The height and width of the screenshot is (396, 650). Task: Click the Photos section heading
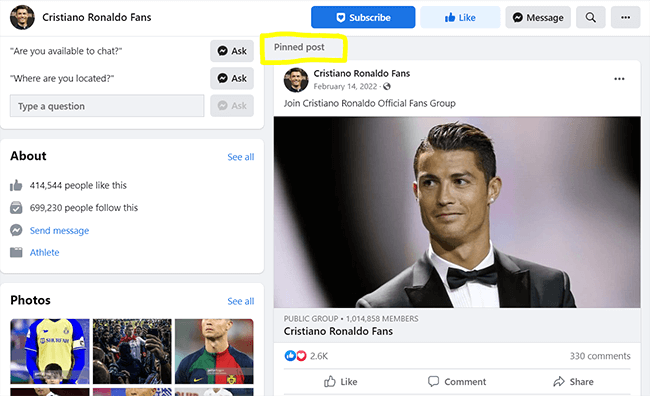click(x=30, y=300)
